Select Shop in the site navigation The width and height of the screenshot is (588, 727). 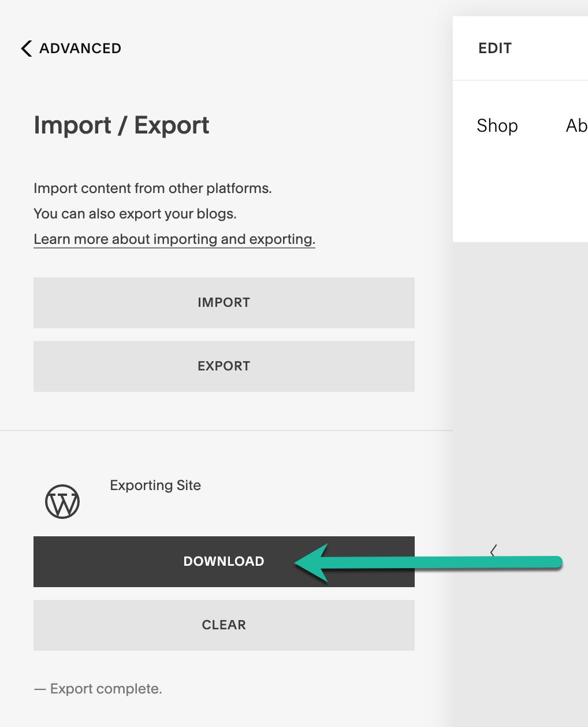pyautogui.click(x=497, y=125)
